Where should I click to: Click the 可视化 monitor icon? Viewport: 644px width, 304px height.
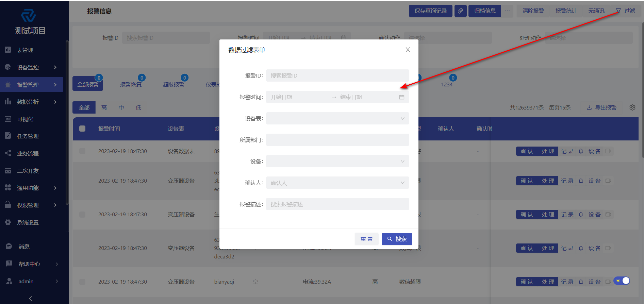pos(8,119)
